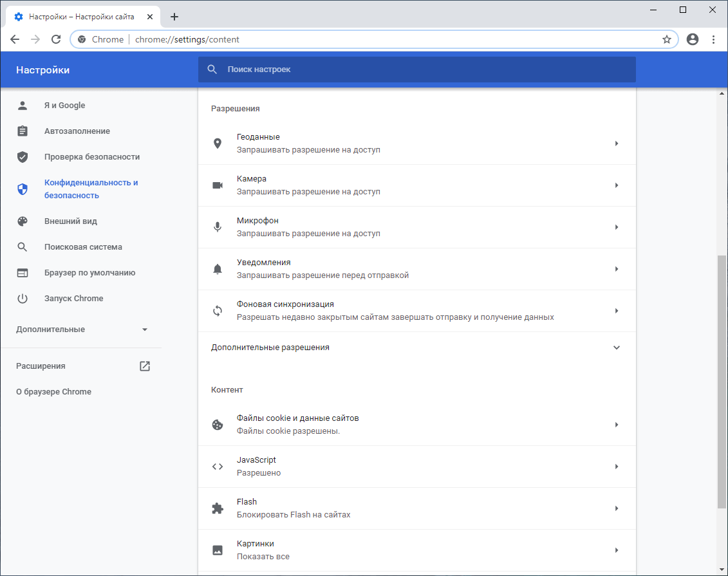Viewport: 728px width, 576px height.
Task: Click the Flash puzzle piece icon
Action: tap(218, 508)
